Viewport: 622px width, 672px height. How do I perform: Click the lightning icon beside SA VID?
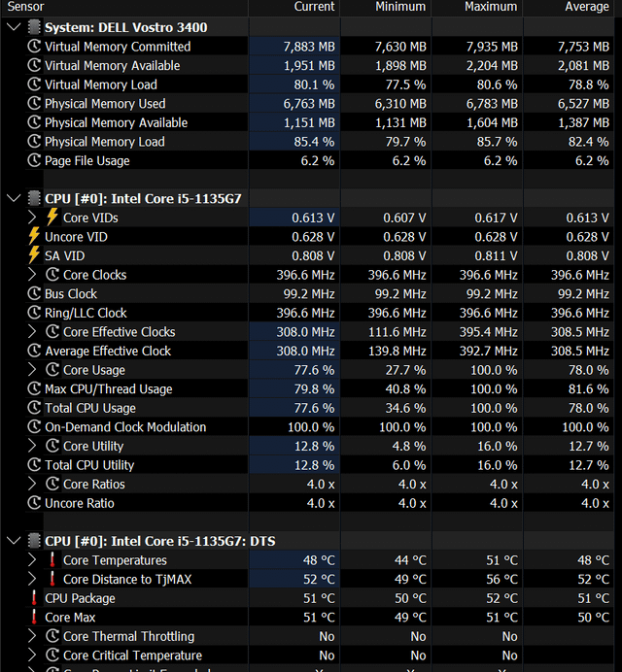point(34,255)
